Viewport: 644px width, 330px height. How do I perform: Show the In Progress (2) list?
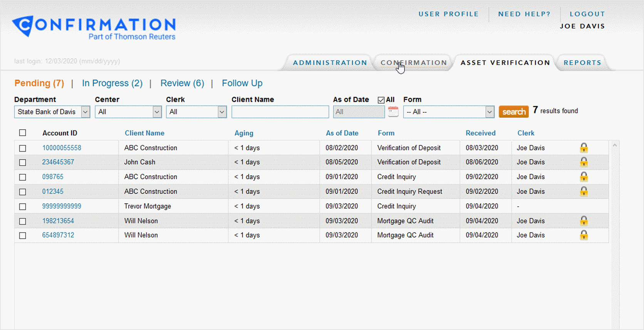pos(112,83)
